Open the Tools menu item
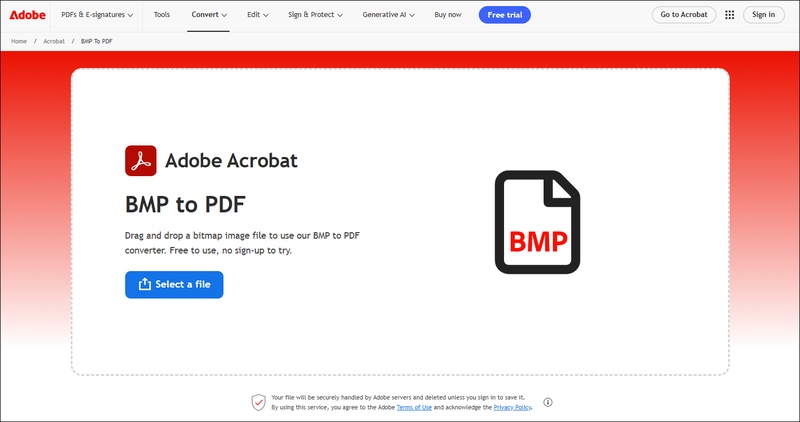This screenshot has height=422, width=800. pos(162,15)
